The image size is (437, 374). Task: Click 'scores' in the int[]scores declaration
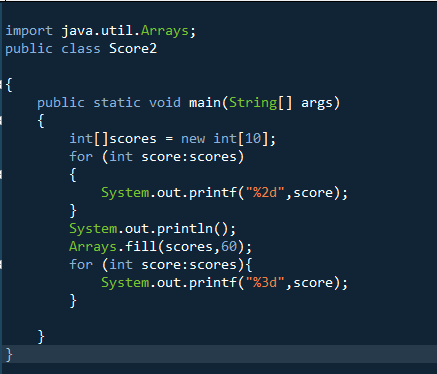[133, 139]
